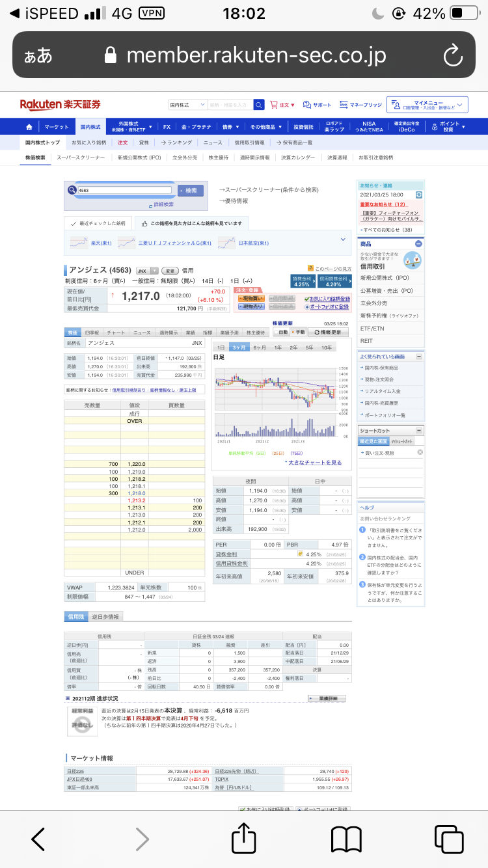The image size is (488, 868).
Task: Open 投資信託 navigation tab
Action: (x=303, y=127)
